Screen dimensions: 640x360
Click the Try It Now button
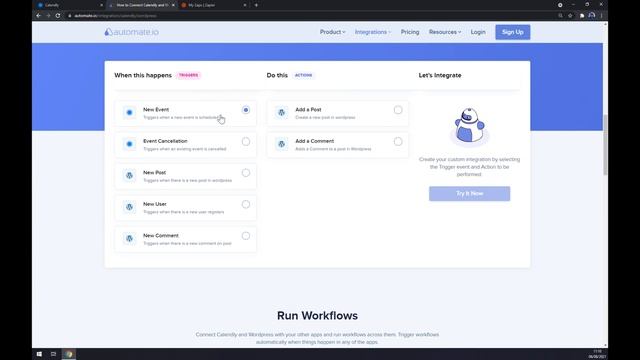pyautogui.click(x=469, y=193)
